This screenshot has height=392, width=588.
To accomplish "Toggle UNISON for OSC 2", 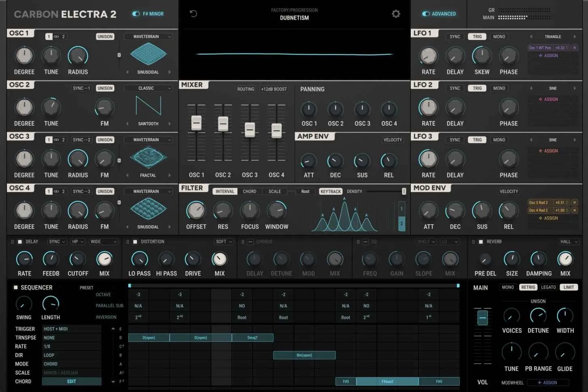I will click(105, 88).
